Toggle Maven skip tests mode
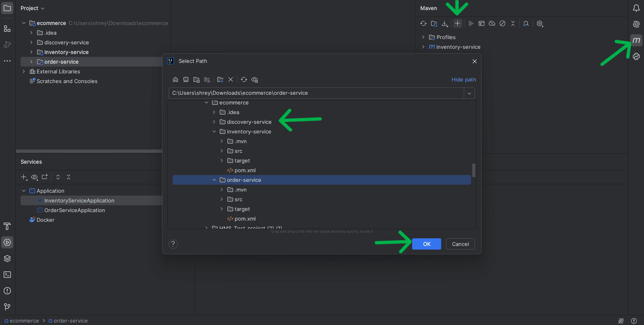The height and width of the screenshot is (325, 644). (x=502, y=23)
